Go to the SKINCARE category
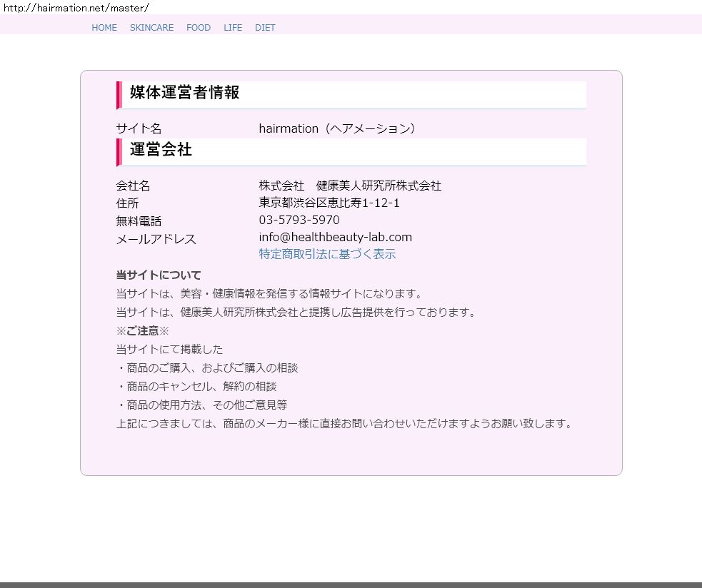Image resolution: width=702 pixels, height=588 pixels. (151, 28)
